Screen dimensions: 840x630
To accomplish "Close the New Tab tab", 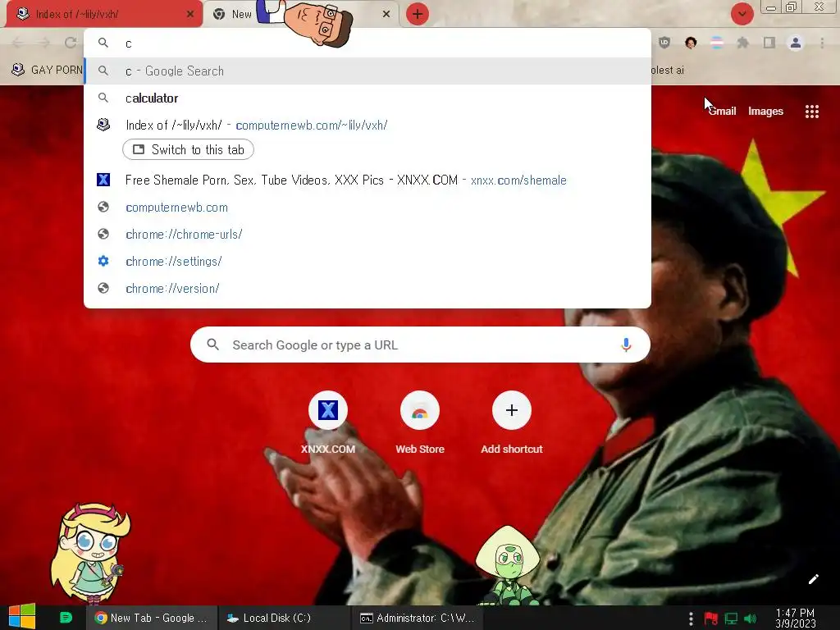I will (386, 14).
